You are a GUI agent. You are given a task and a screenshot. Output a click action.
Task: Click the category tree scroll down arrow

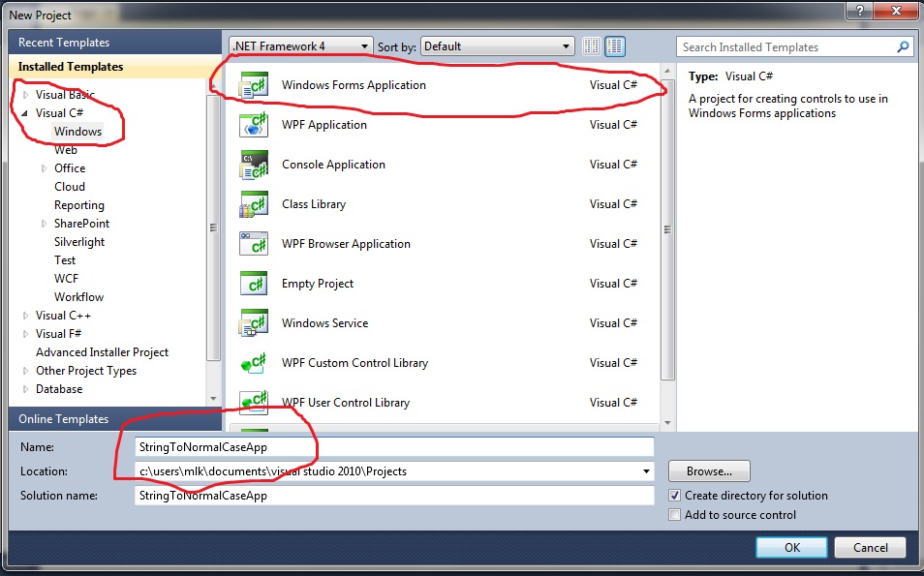tap(213, 399)
